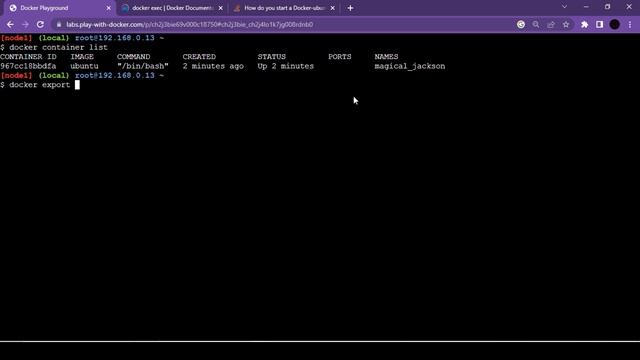Click the 'docker container list' command line
The width and height of the screenshot is (640, 360).
[x=58, y=47]
